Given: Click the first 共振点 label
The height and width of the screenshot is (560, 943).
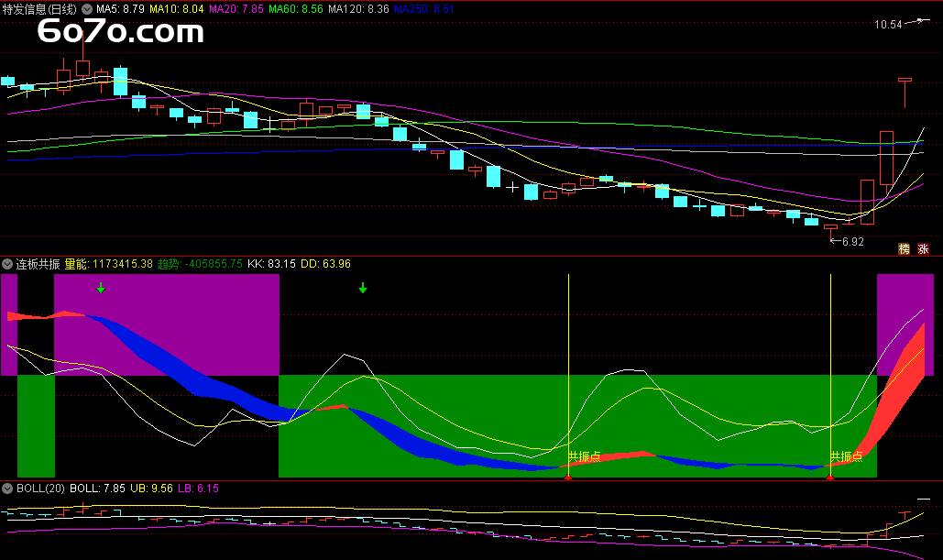Looking at the screenshot, I should point(585,456).
